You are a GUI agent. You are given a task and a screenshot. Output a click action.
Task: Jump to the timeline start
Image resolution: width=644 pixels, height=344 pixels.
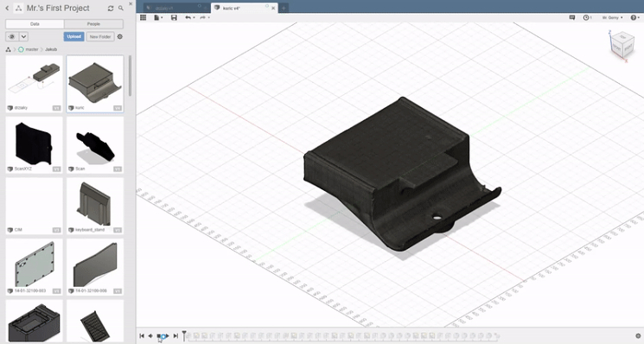pos(142,336)
